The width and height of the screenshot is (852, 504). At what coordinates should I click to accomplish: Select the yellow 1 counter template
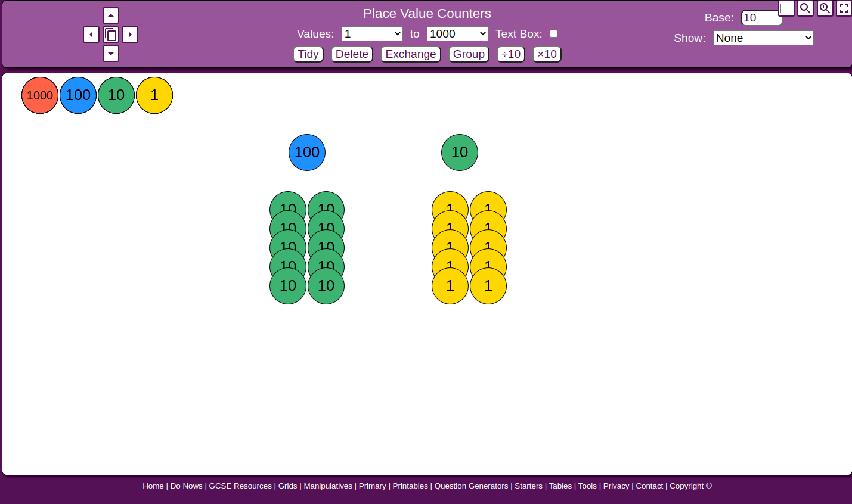[154, 95]
